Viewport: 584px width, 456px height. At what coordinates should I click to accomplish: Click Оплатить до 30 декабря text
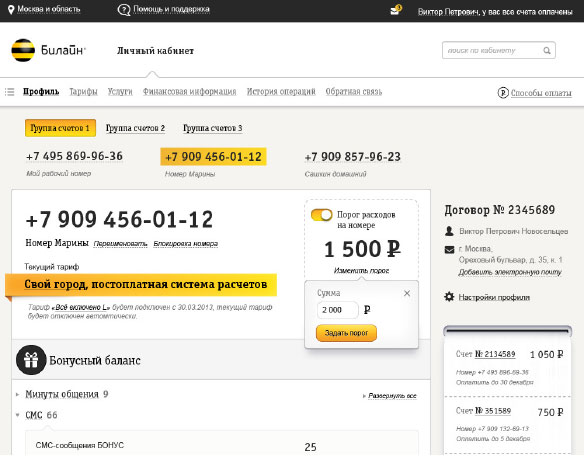[x=495, y=382]
